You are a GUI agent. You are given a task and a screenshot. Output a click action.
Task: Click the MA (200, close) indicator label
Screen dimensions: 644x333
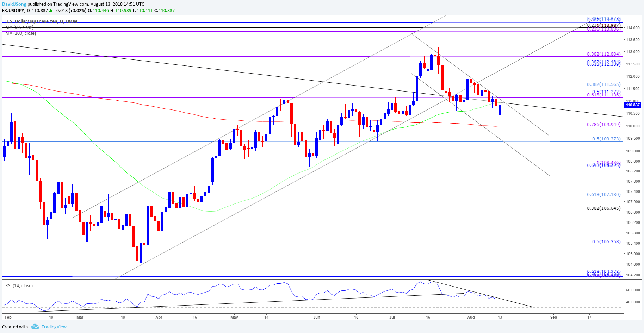pos(20,33)
